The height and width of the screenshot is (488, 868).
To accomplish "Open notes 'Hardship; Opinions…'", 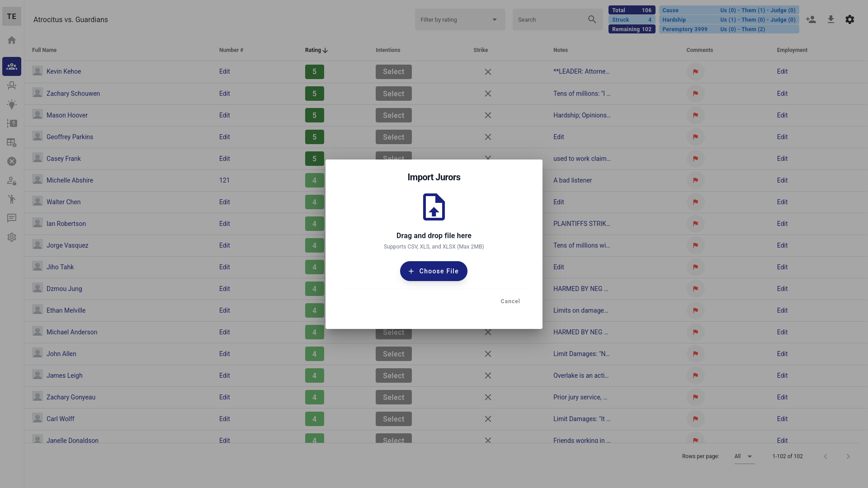I will click(x=582, y=115).
